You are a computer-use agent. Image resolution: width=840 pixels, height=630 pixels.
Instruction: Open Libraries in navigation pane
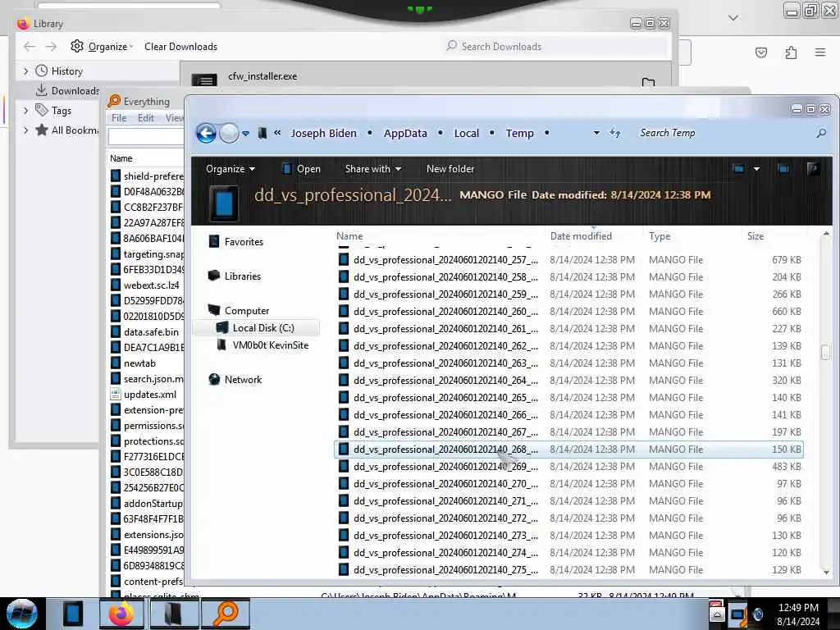point(242,276)
